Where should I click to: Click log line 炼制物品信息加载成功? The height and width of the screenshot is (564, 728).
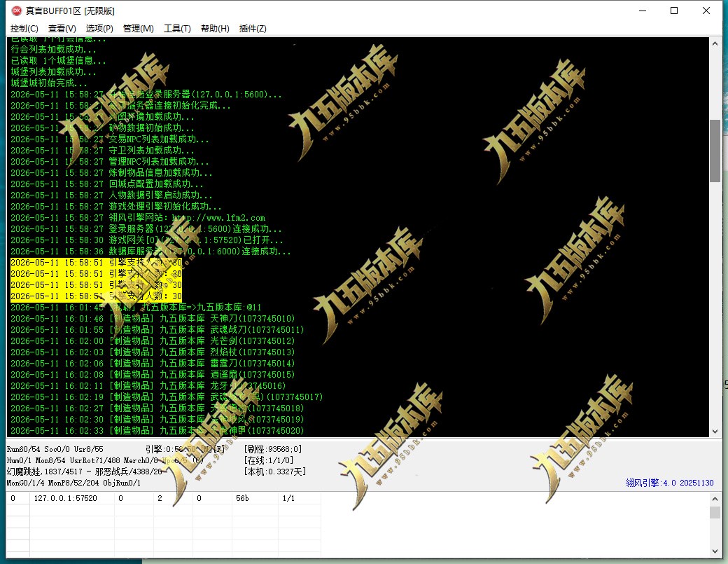coord(111,173)
